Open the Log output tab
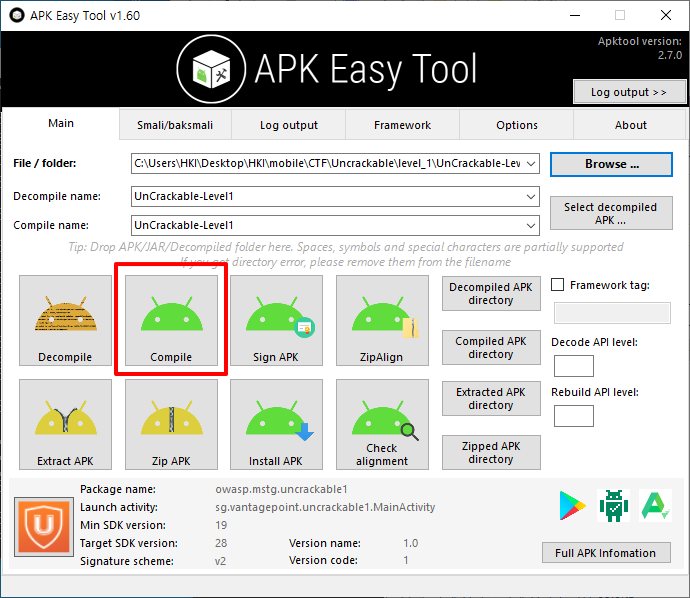The height and width of the screenshot is (598, 690). [x=289, y=125]
